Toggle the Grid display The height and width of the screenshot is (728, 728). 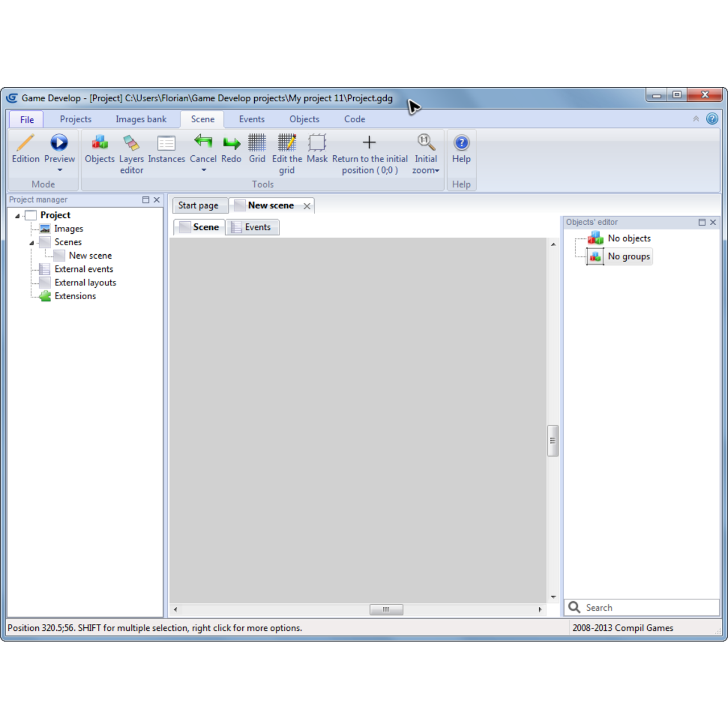[x=257, y=149]
